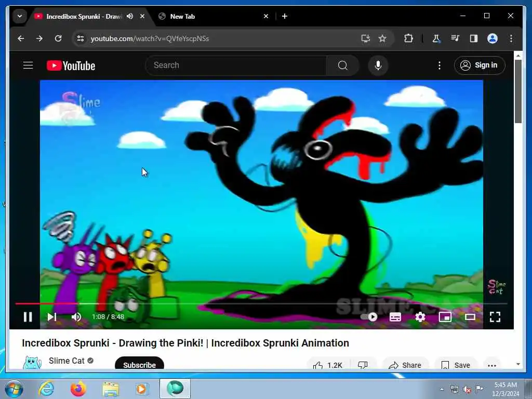Open YouTube settings three-dot menu
The image size is (532, 399).
click(440, 65)
